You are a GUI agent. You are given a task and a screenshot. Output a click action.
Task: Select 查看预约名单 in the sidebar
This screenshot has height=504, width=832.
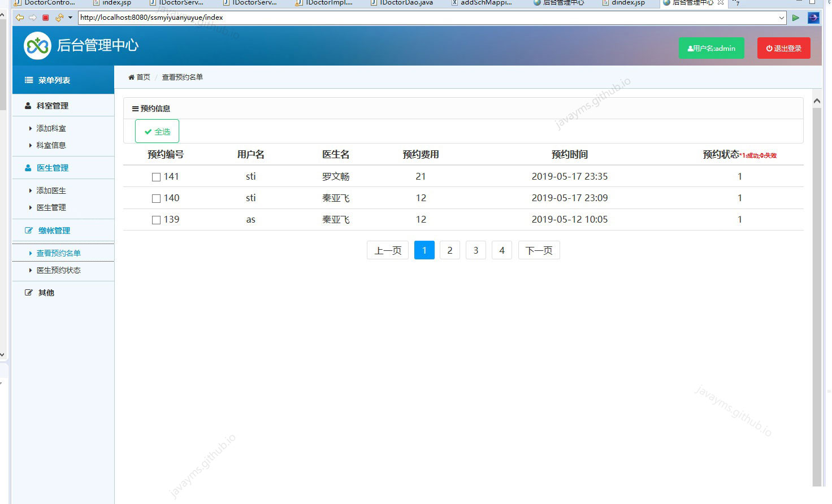(58, 253)
